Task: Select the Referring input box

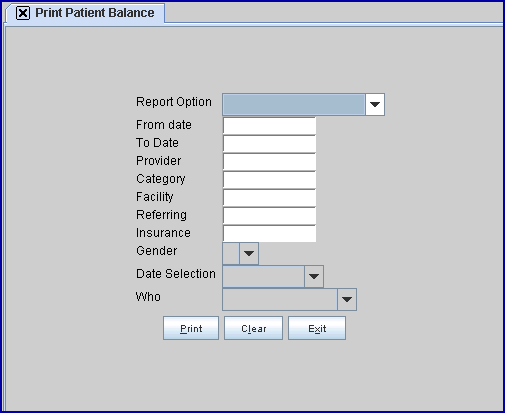Action: point(269,216)
